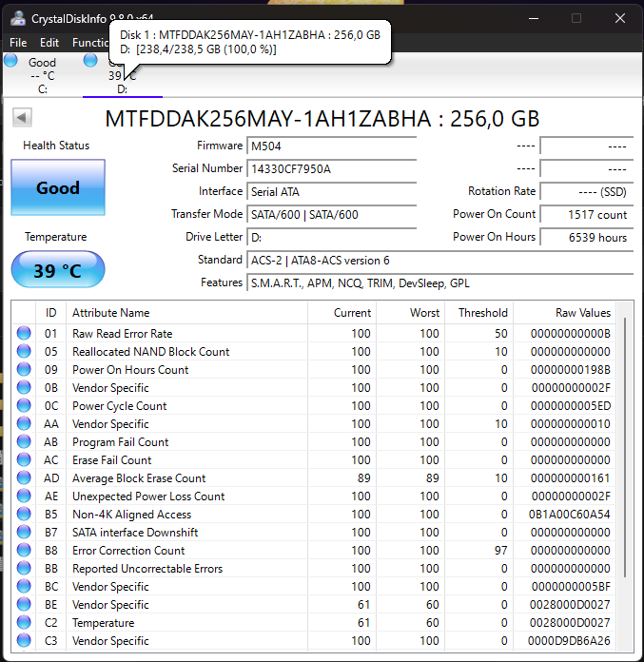Click the Attribute Name column header
Screen dimensions: 644x662
[x=186, y=313]
